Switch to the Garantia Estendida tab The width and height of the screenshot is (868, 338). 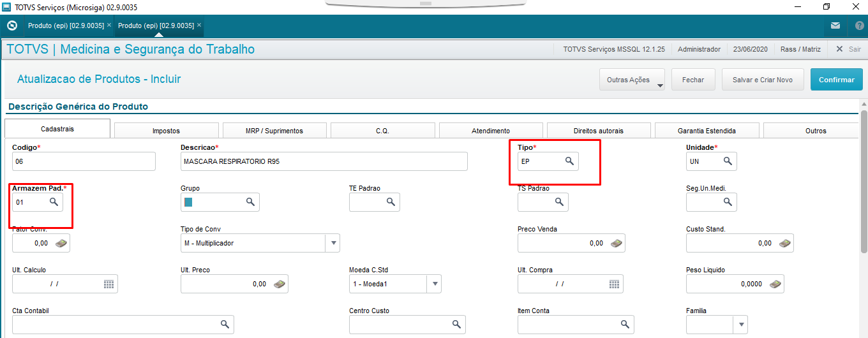click(x=707, y=130)
